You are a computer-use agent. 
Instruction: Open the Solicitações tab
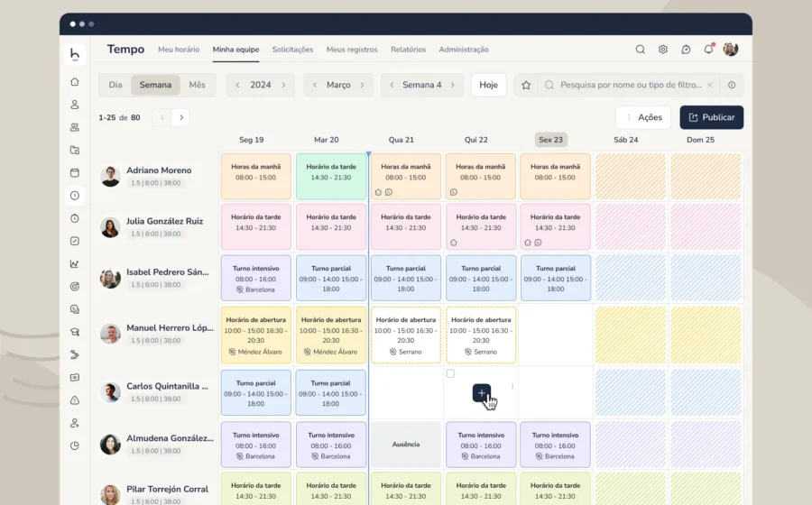(292, 50)
